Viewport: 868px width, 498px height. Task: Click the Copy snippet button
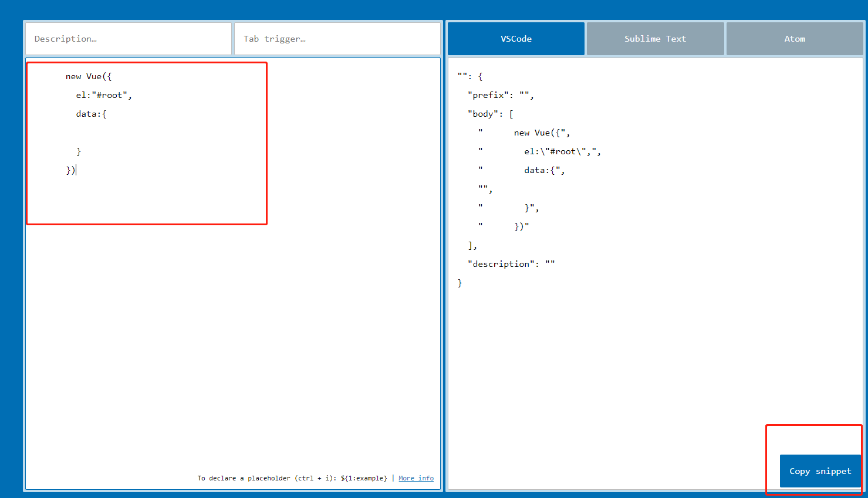pyautogui.click(x=820, y=471)
